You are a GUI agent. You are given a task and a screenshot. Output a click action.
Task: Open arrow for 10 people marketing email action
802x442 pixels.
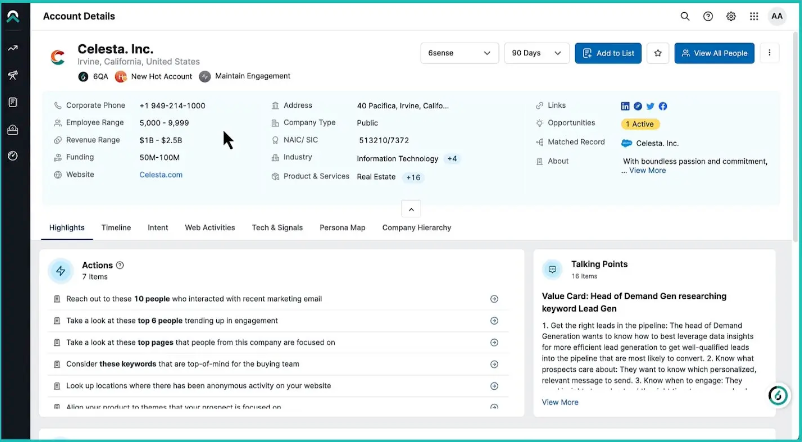[494, 299]
